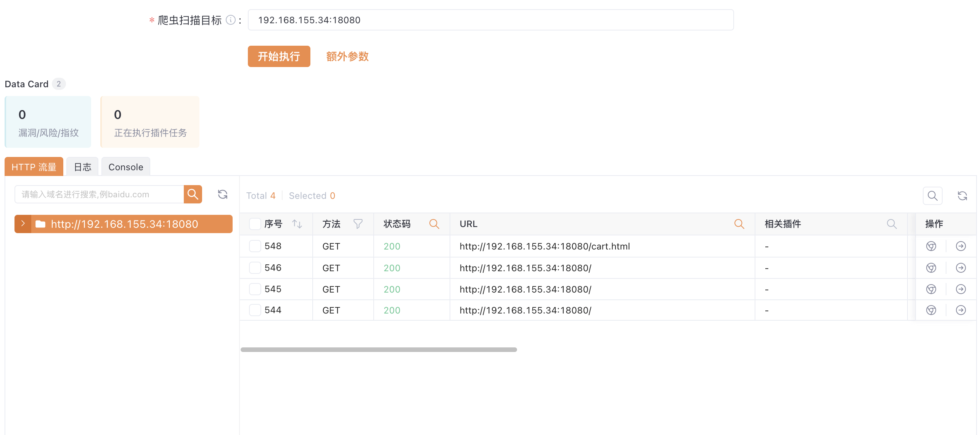Click the 开始执行 button

tap(279, 56)
